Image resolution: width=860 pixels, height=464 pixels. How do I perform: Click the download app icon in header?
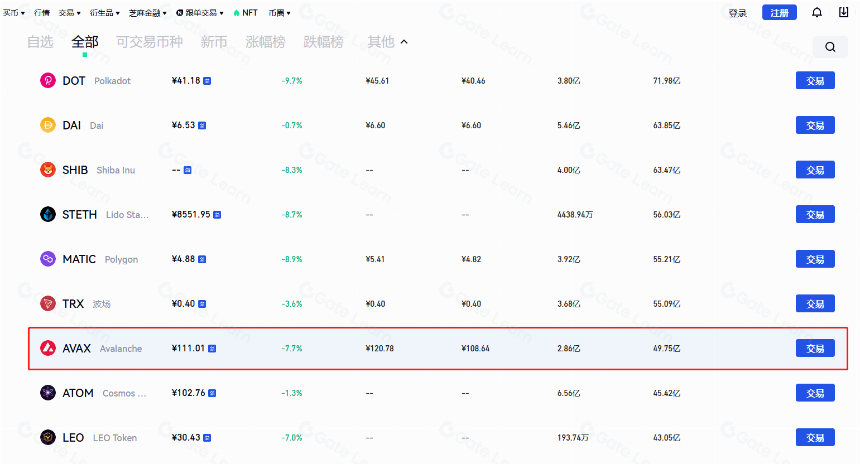point(844,12)
